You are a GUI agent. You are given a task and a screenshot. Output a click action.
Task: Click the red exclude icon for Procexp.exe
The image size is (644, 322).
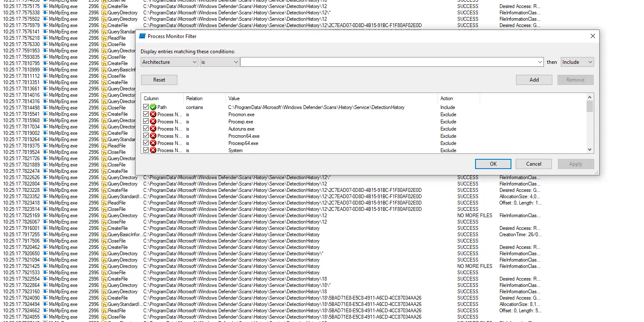153,122
